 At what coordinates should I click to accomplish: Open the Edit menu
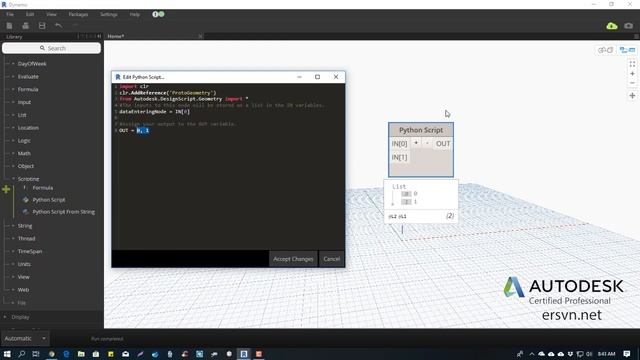[30, 14]
